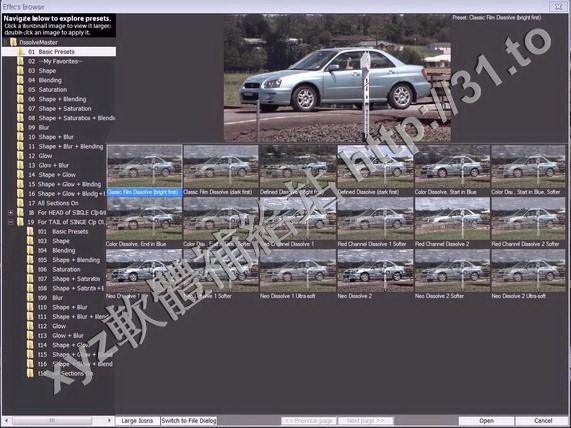Select the 16 Shape + Glow + Blndg folder

66,194
